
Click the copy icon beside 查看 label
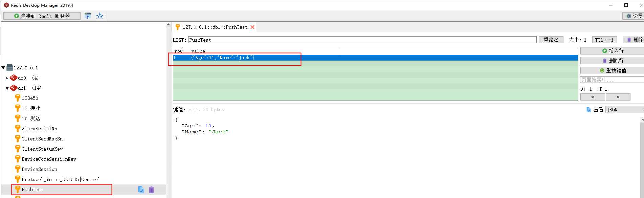pos(589,110)
